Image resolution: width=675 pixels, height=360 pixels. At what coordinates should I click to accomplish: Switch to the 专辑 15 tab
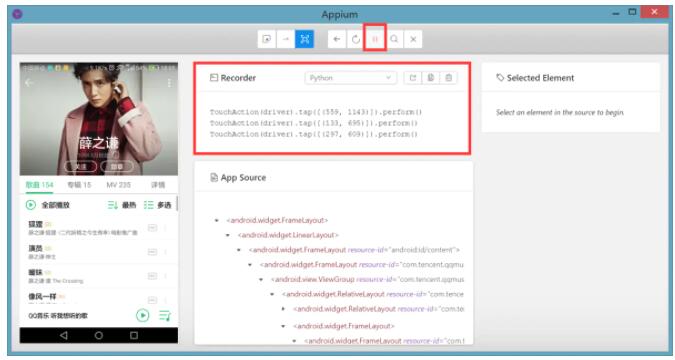(79, 185)
